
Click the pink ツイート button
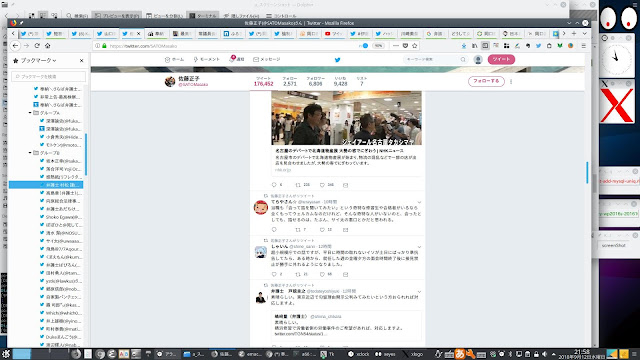click(501, 60)
